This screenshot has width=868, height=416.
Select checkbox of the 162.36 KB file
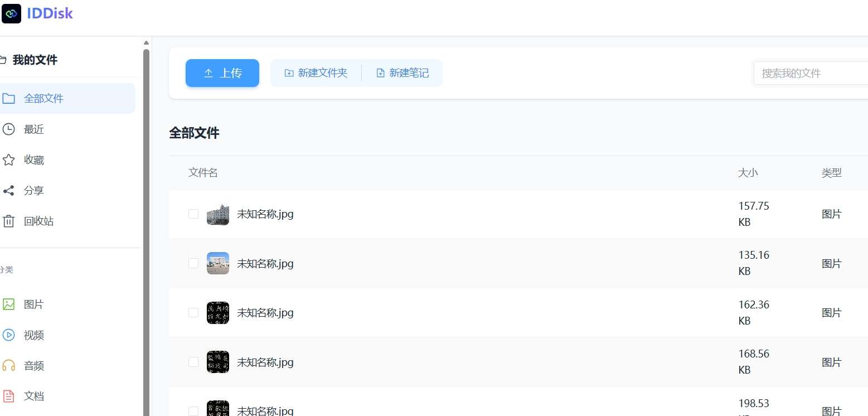pos(193,313)
